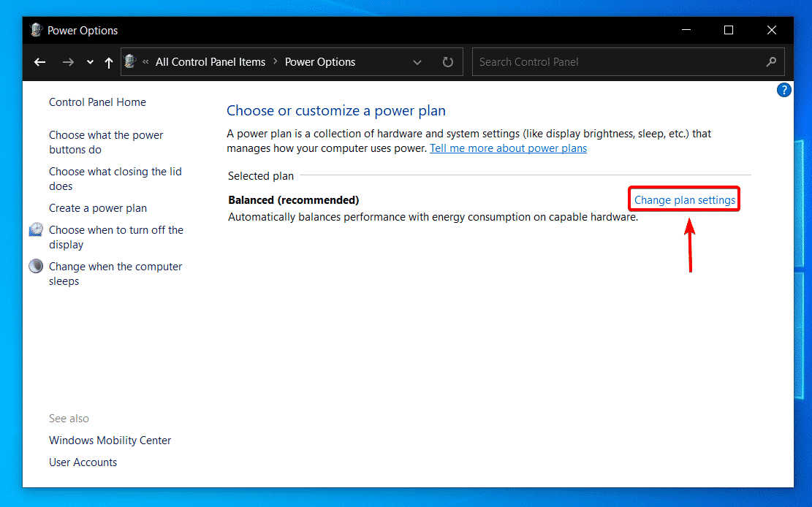The height and width of the screenshot is (507, 812).
Task: Click the Power Options title bar icon
Action: 36,30
